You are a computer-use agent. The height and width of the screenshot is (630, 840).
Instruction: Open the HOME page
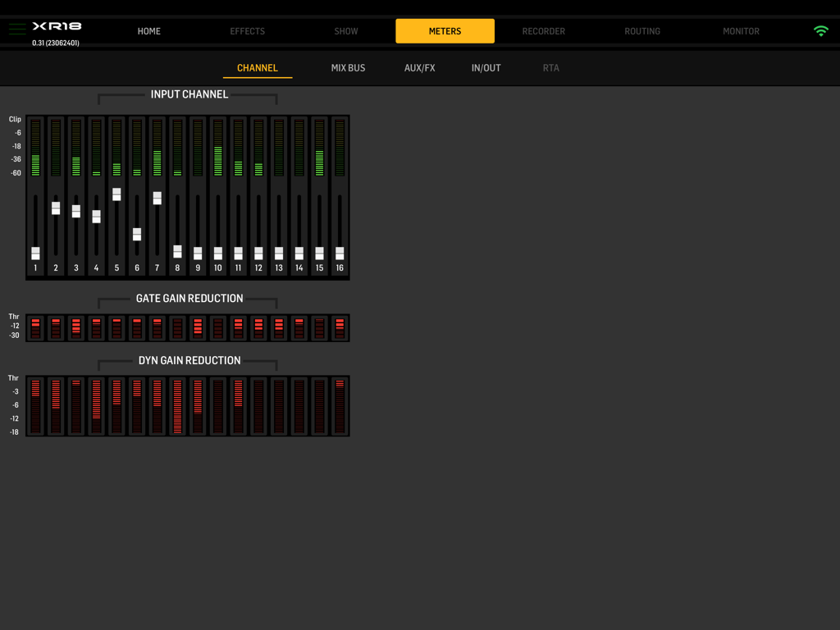148,30
